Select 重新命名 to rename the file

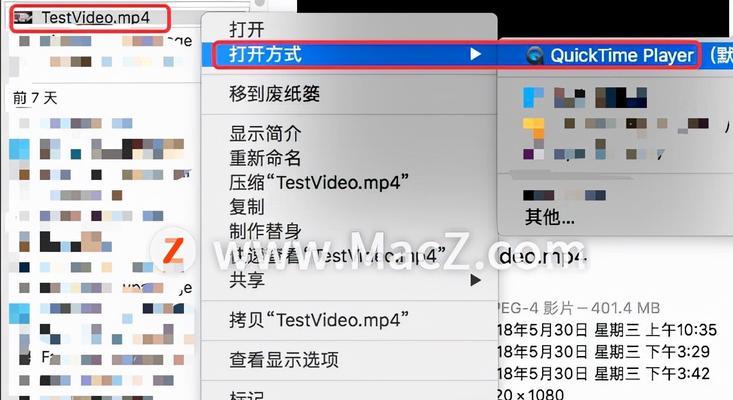pos(265,158)
